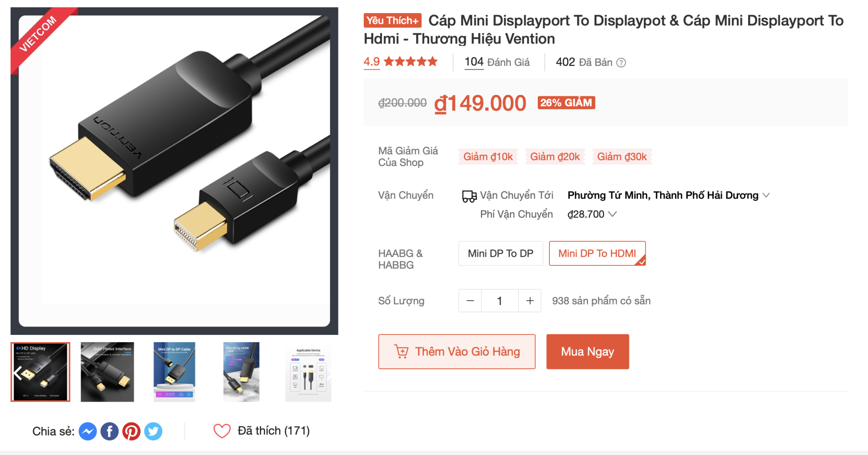Decrease quantity with minus button
This screenshot has width=868, height=455.
coord(470,301)
